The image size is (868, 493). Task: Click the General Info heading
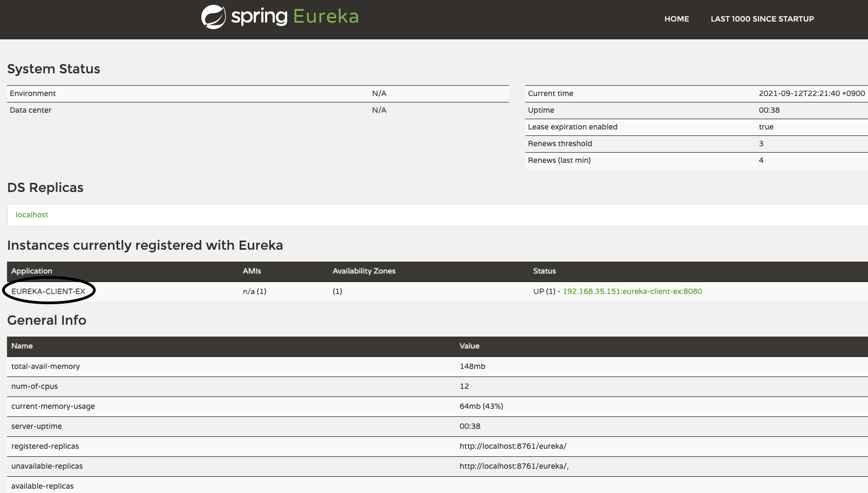click(46, 320)
